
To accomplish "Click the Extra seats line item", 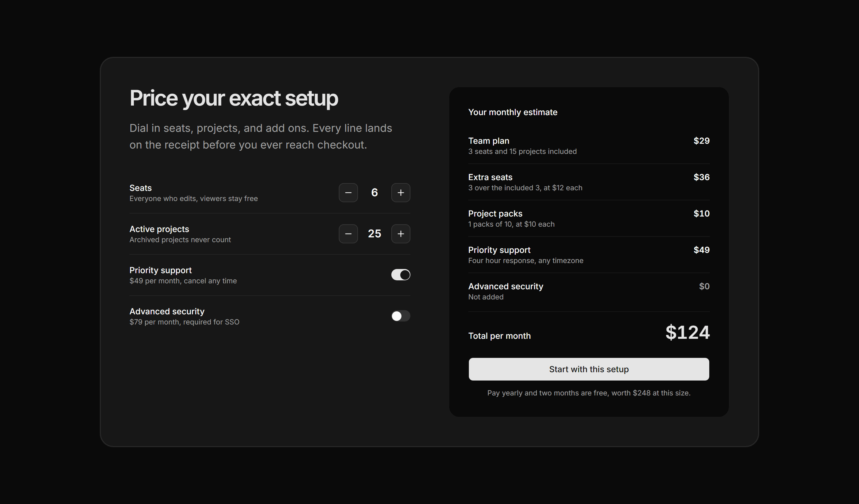I will (589, 182).
